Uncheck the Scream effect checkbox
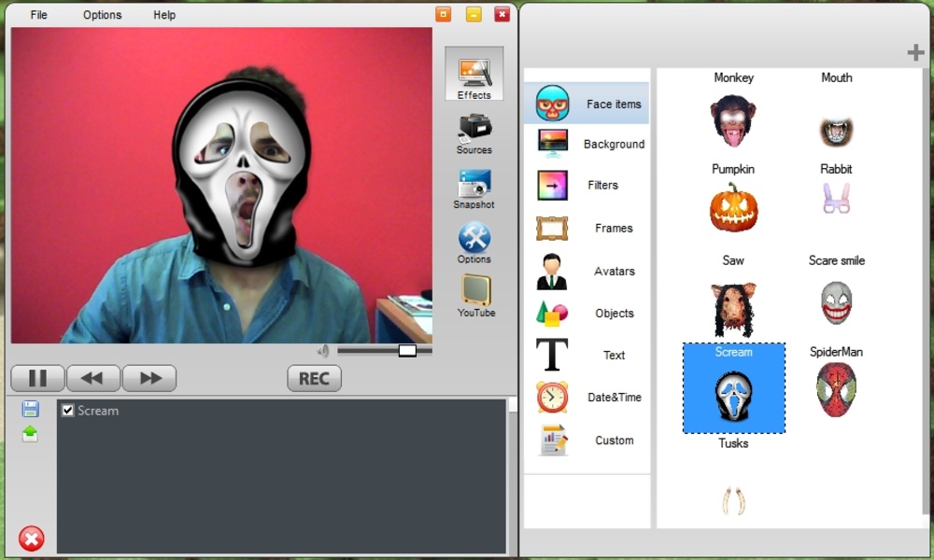Screen dimensions: 934x560 tap(67, 411)
